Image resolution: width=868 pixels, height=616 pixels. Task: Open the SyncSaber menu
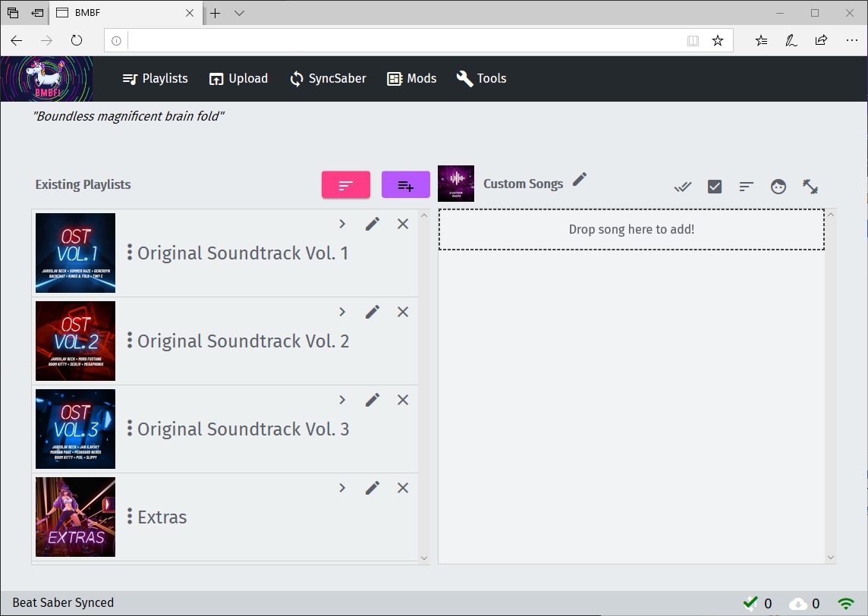[328, 78]
